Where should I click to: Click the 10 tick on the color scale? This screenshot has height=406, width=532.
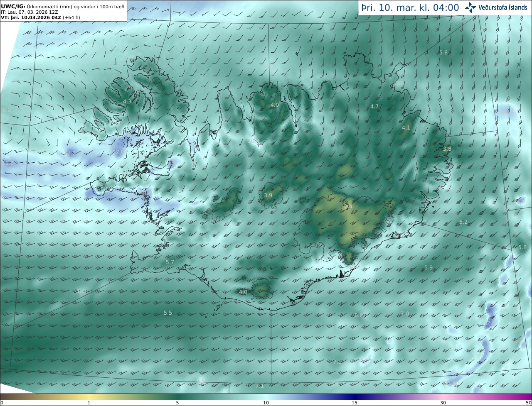point(266,403)
